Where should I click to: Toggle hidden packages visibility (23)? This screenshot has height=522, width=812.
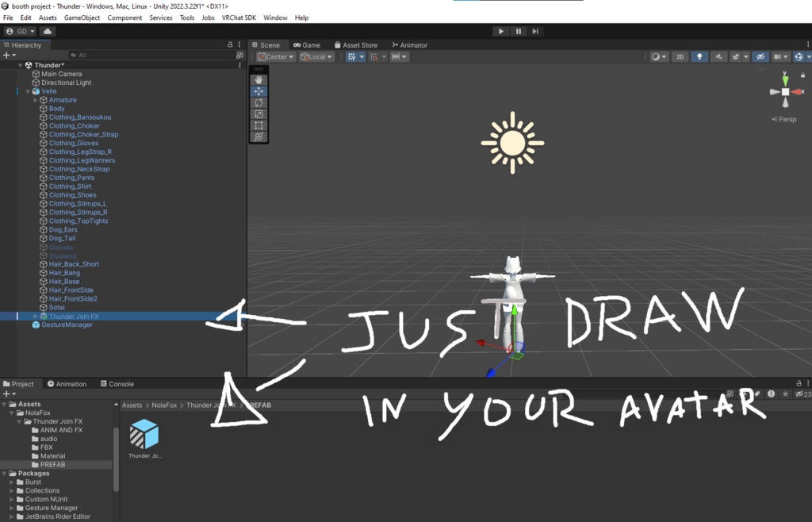click(x=803, y=394)
